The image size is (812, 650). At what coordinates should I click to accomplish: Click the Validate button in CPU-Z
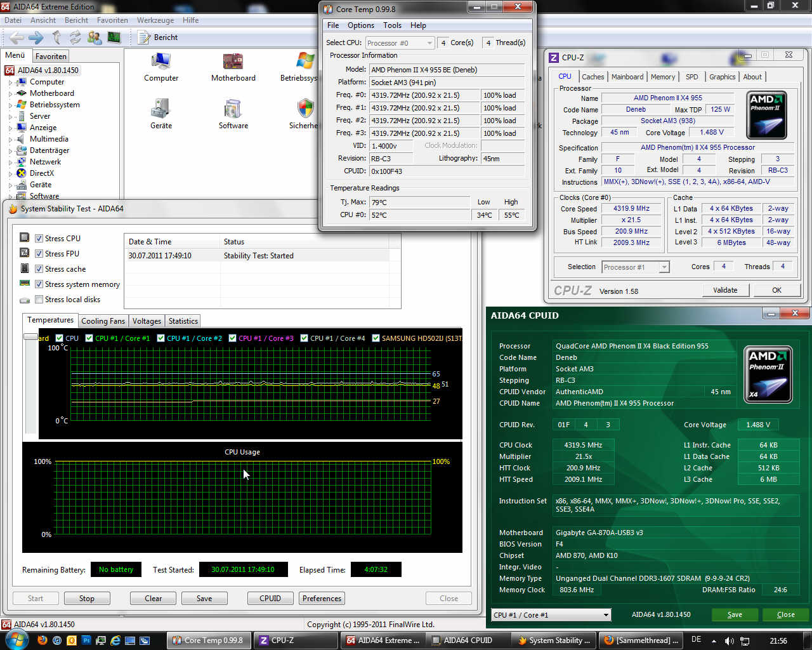725,290
